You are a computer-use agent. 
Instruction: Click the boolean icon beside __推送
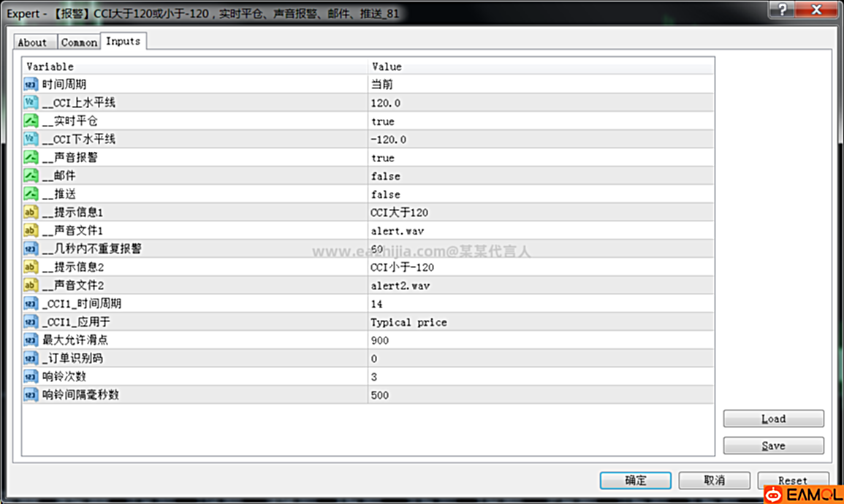point(31,194)
